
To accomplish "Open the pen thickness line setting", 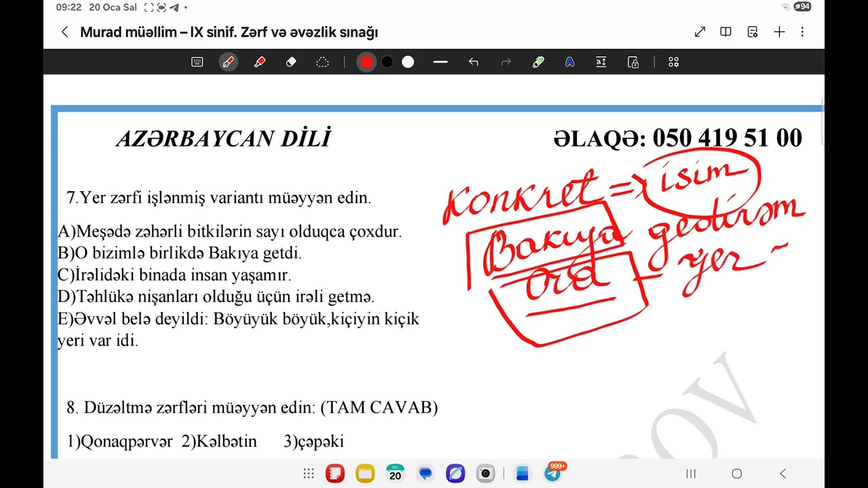I will coord(440,62).
